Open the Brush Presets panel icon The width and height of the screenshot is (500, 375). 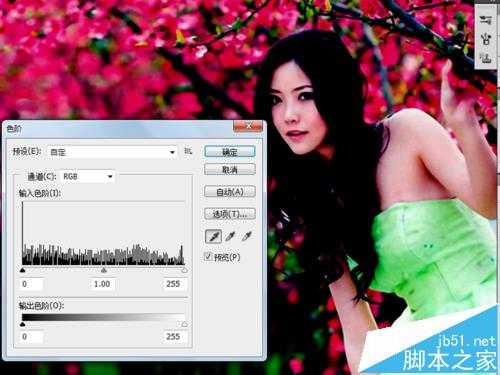486,21
